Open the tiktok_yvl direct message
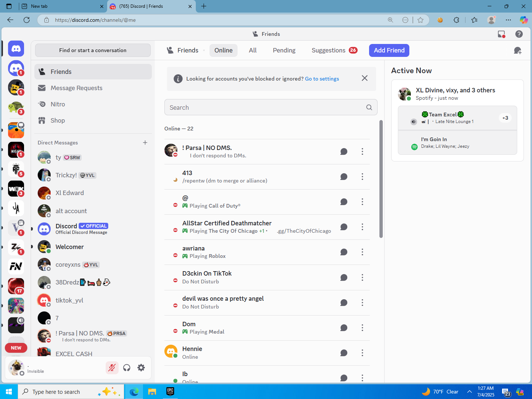Viewport: 532px width, 399px height. coord(93,300)
